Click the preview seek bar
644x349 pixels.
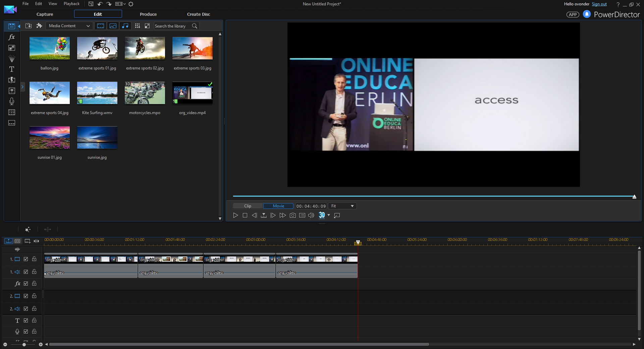(x=434, y=196)
